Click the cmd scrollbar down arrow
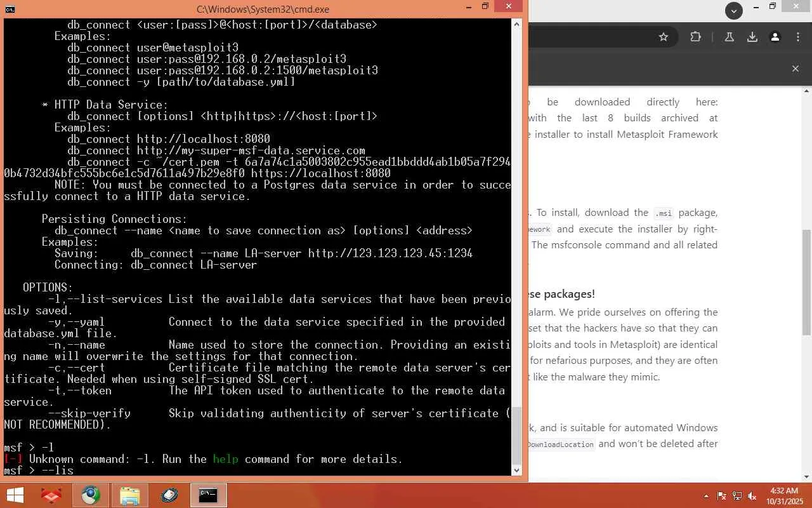 click(516, 470)
